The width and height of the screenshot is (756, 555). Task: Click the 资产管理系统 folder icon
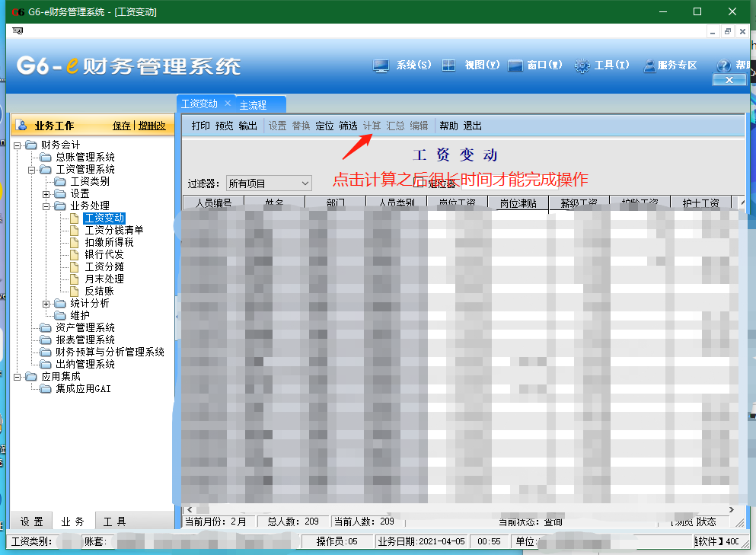[x=46, y=328]
